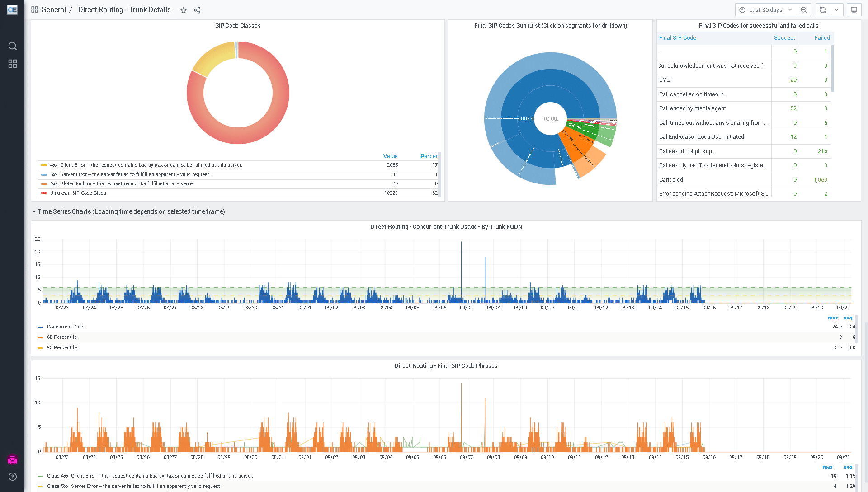Sort table by Final SIP Code column
The width and height of the screenshot is (868, 492).
[677, 38]
